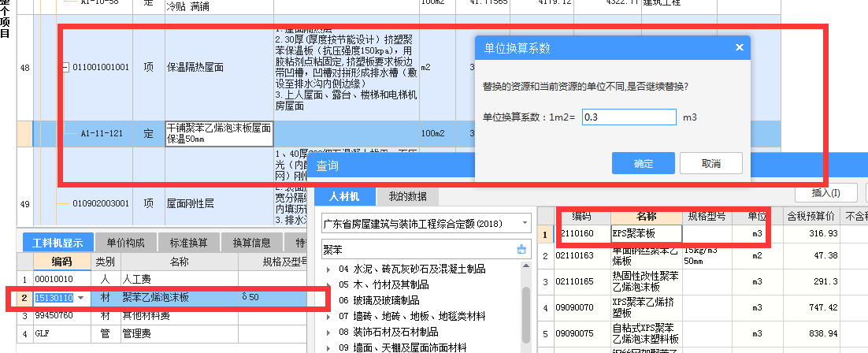The image size is (868, 353).
Task: Close the 单位换算系数 dialog with X
Action: pos(739,47)
